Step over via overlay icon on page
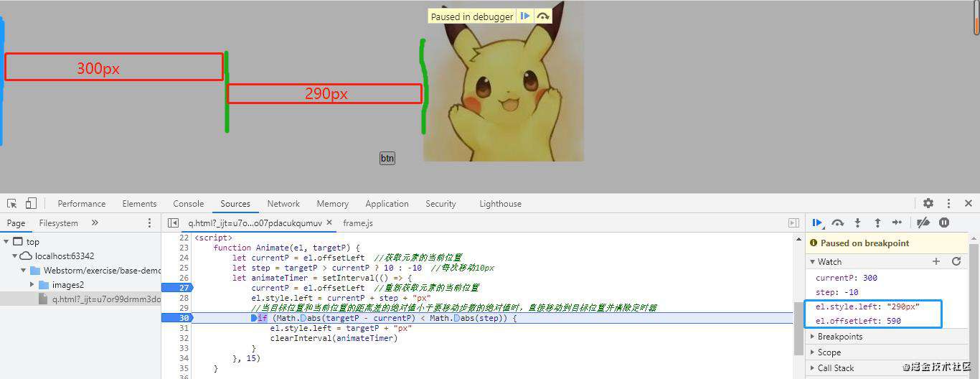980x379 pixels. [x=543, y=17]
